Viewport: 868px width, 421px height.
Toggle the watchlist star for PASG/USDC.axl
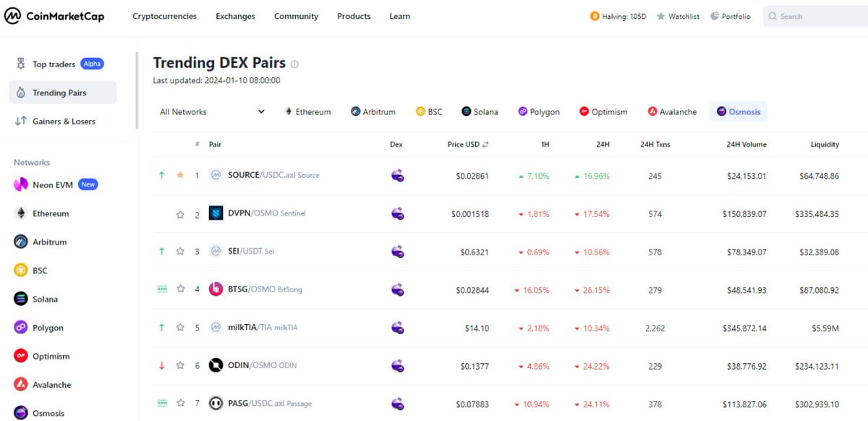pos(180,403)
